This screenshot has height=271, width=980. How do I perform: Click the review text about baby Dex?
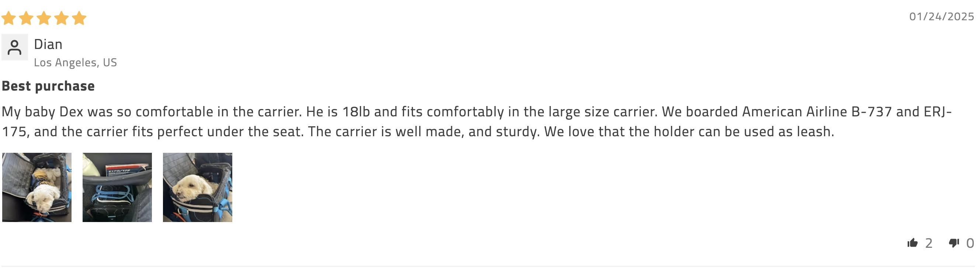click(x=477, y=122)
